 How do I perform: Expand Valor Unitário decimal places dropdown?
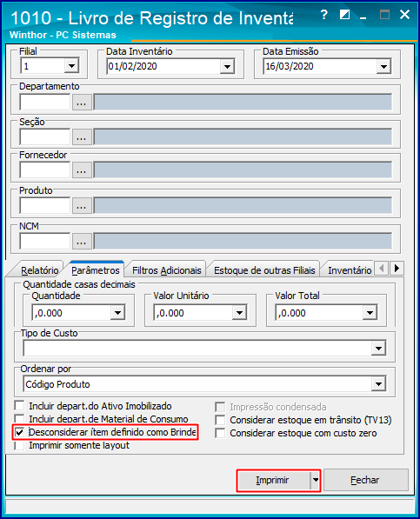(x=239, y=313)
